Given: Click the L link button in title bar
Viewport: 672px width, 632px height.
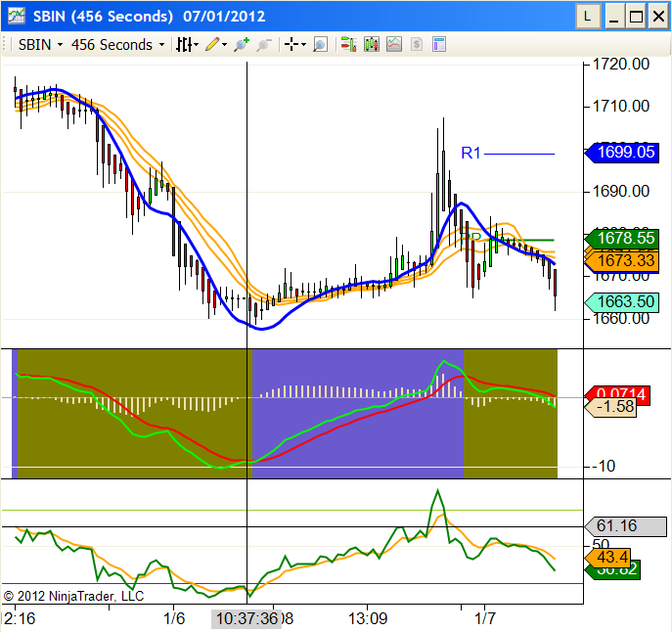Looking at the screenshot, I should click(588, 17).
